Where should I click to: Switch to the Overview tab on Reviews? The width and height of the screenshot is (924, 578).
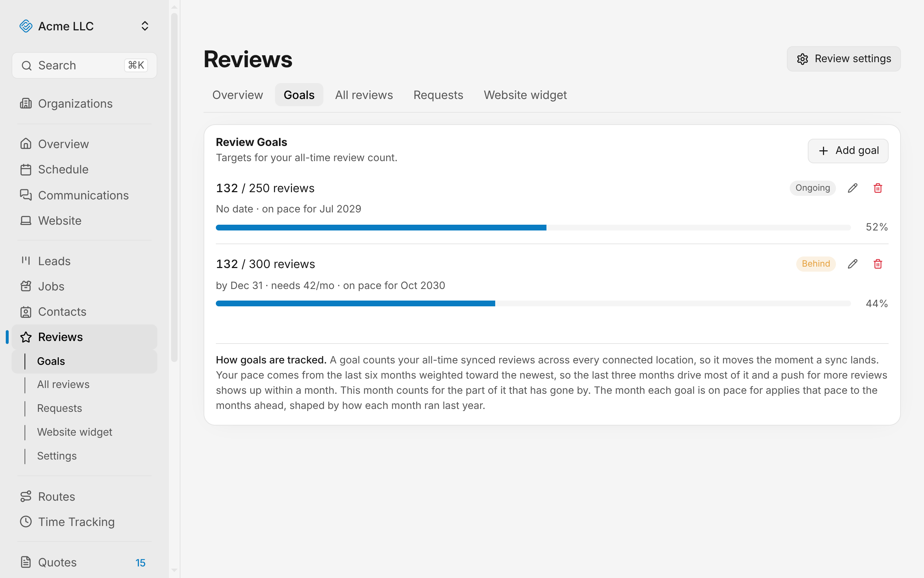click(x=237, y=95)
